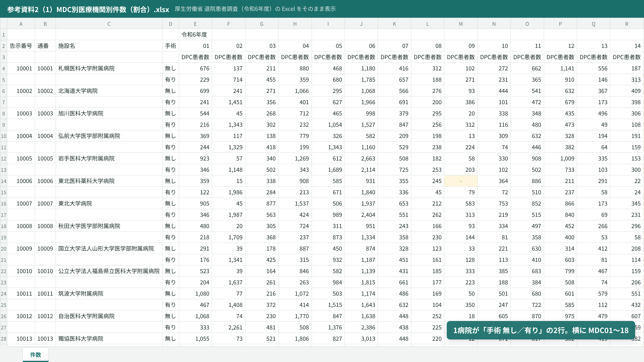The image size is (644, 362).
Task: Select the 筑波大学附属病院 cell
Action: click(109, 294)
